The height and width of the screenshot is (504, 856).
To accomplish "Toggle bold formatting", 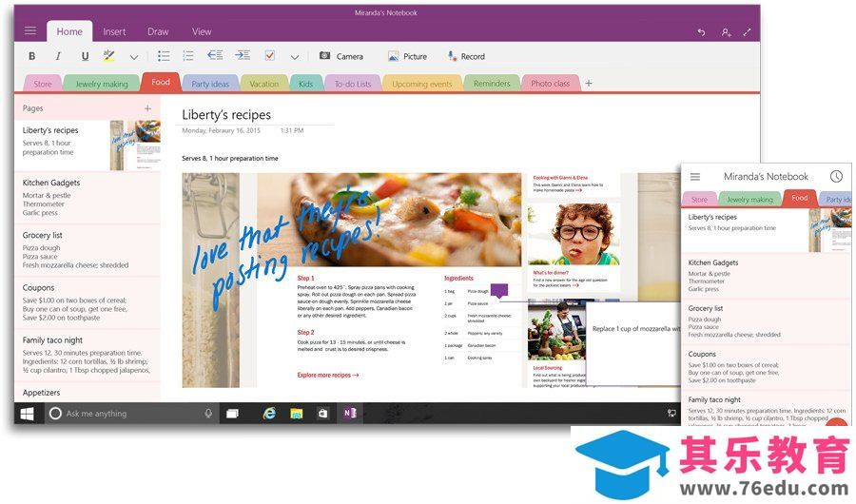I will 32,56.
